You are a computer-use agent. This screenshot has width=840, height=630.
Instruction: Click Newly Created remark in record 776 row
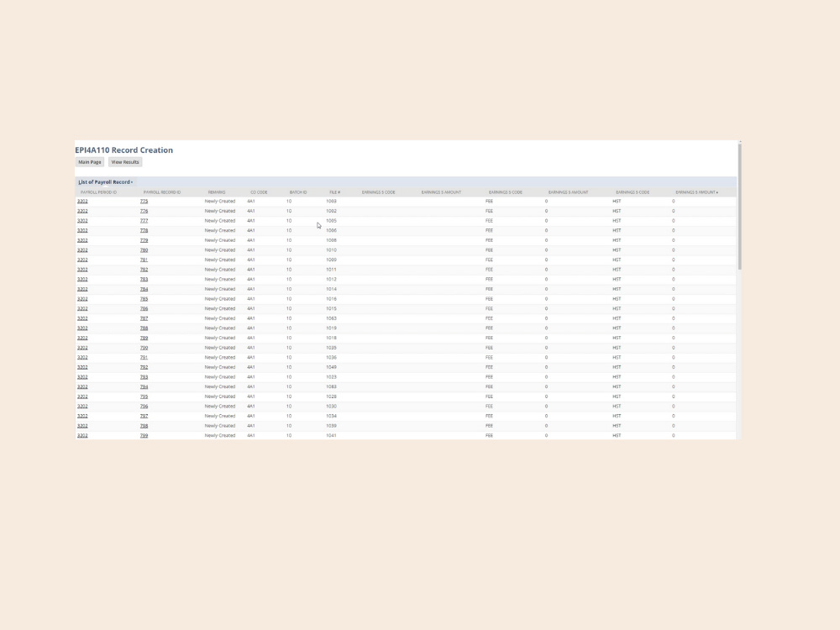pos(219,211)
